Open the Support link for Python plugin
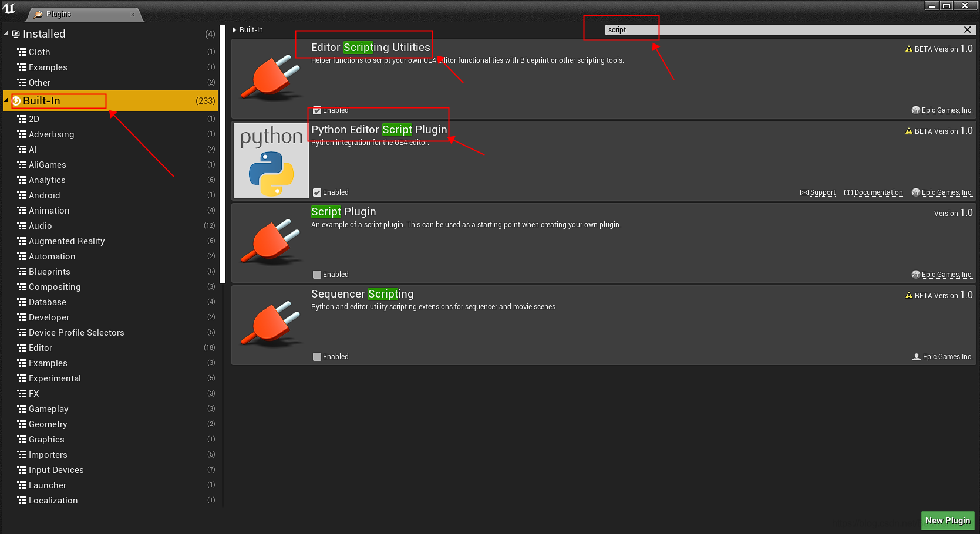The height and width of the screenshot is (534, 980). [823, 192]
